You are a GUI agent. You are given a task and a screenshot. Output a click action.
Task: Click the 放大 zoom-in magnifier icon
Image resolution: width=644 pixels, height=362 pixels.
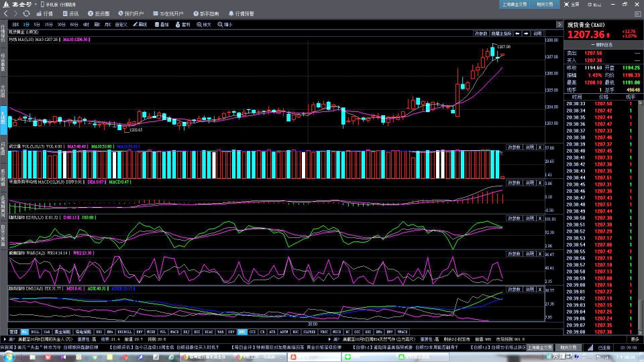203,24
